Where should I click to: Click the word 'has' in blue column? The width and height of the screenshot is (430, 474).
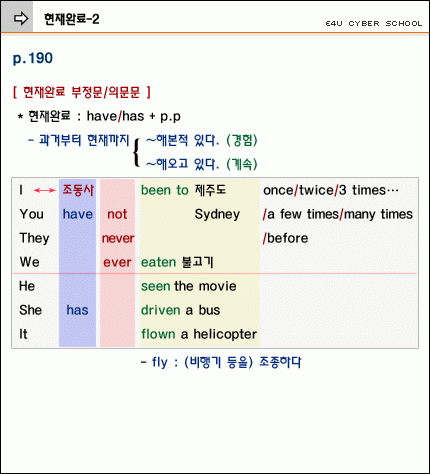77,310
